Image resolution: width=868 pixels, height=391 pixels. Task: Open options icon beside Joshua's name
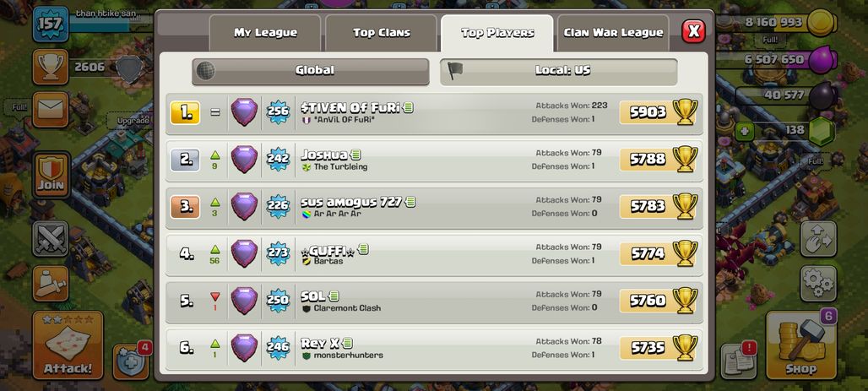pyautogui.click(x=356, y=155)
